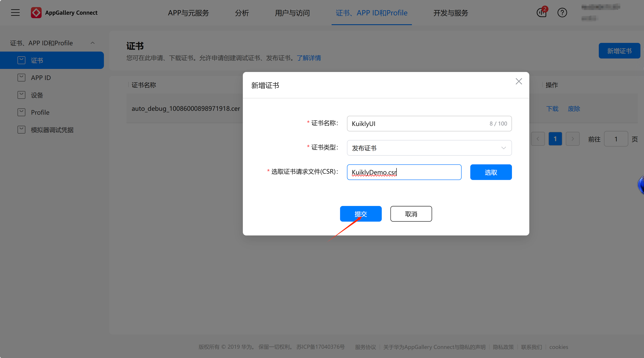The image size is (644, 358).
Task: Open the notifications icon with badge
Action: [x=541, y=13]
